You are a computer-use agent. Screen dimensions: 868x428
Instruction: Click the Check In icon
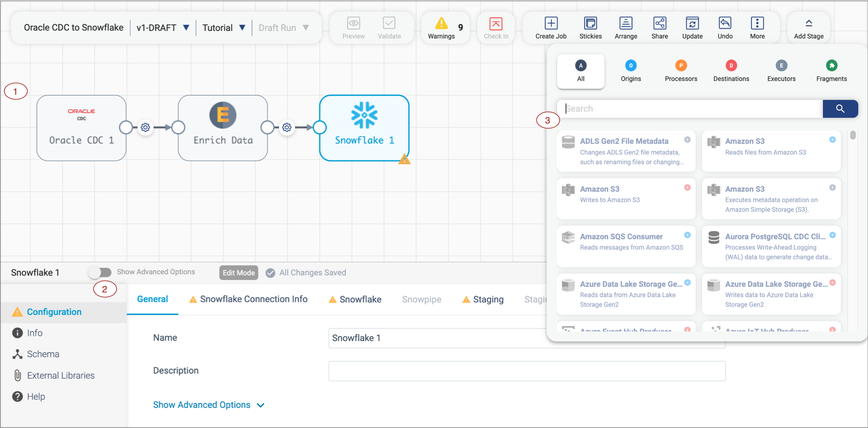tap(496, 24)
